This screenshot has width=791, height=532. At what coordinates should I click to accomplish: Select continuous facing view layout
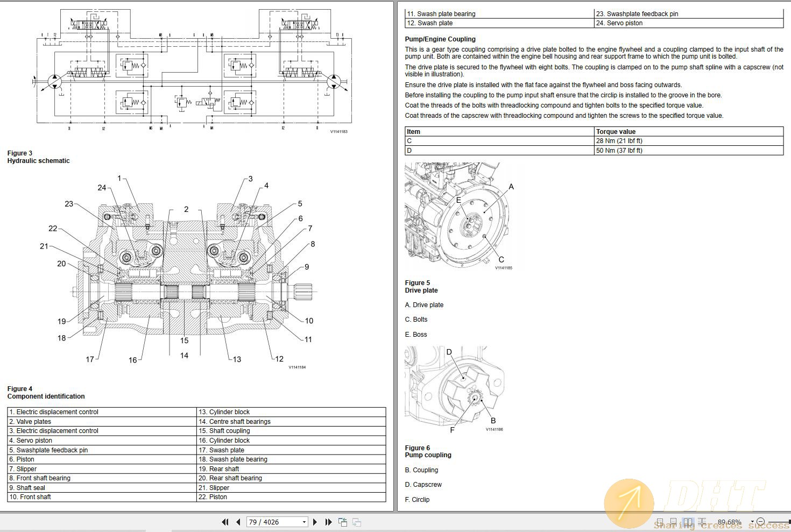point(702,522)
